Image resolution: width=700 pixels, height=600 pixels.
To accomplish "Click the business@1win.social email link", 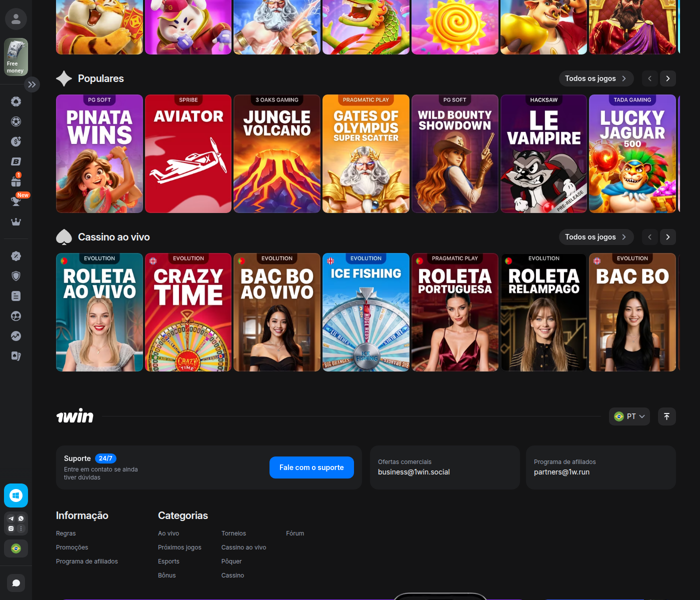I will pos(414,472).
